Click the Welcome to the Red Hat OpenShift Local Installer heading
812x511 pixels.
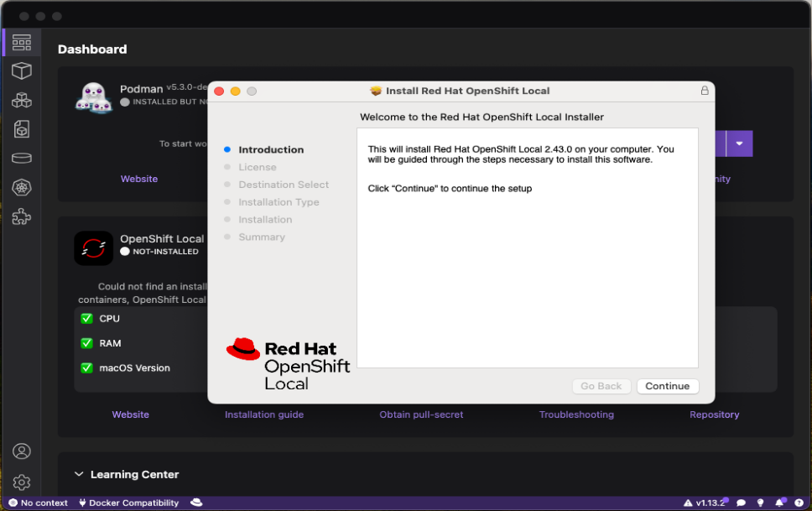481,117
